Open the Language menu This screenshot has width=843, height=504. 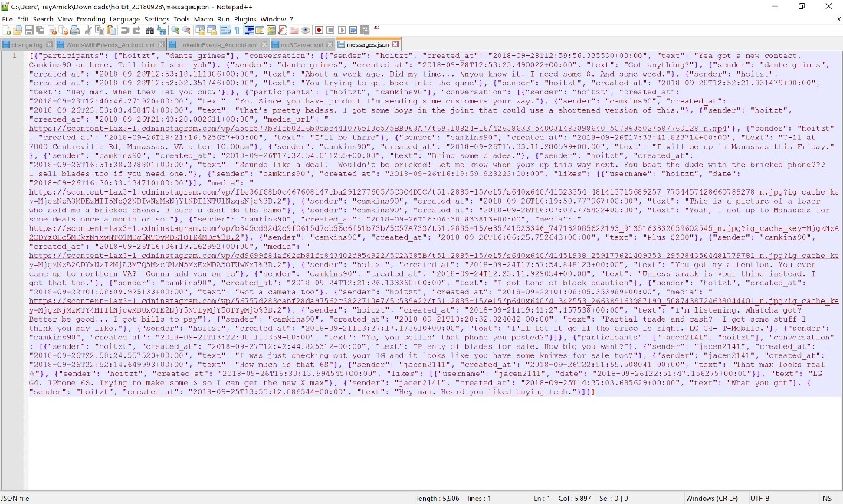click(125, 19)
